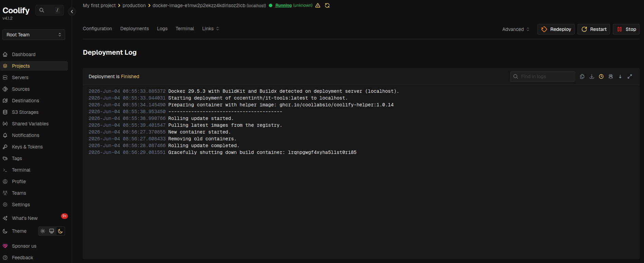Screen dimensions: 644x263
Task: Toggle debug logs with the bug icon
Action: pos(611,76)
